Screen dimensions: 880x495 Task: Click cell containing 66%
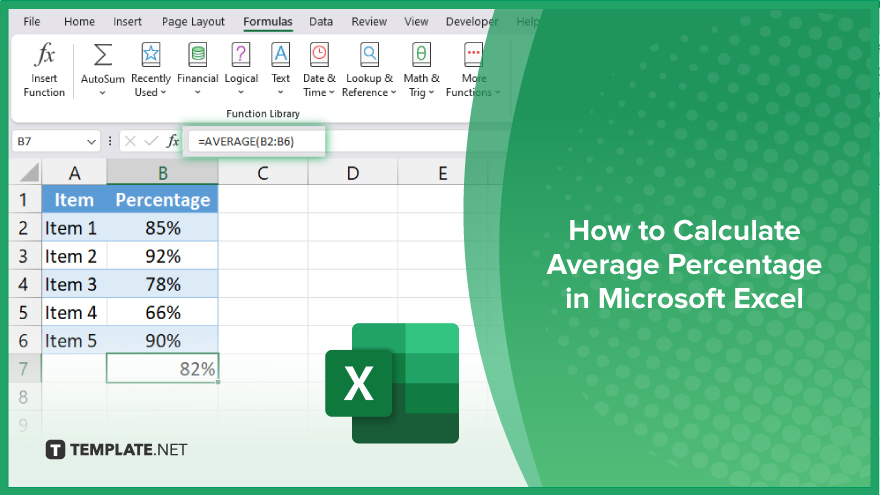163,312
